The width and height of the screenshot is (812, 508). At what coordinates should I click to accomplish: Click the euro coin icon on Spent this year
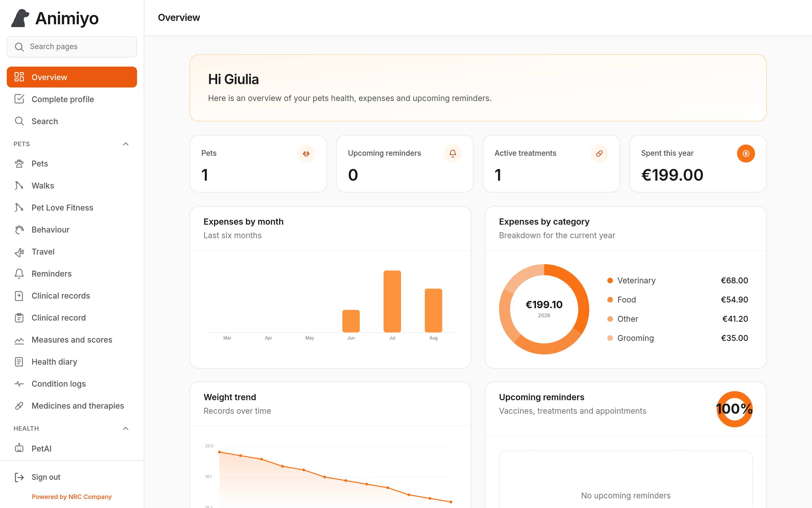click(746, 154)
